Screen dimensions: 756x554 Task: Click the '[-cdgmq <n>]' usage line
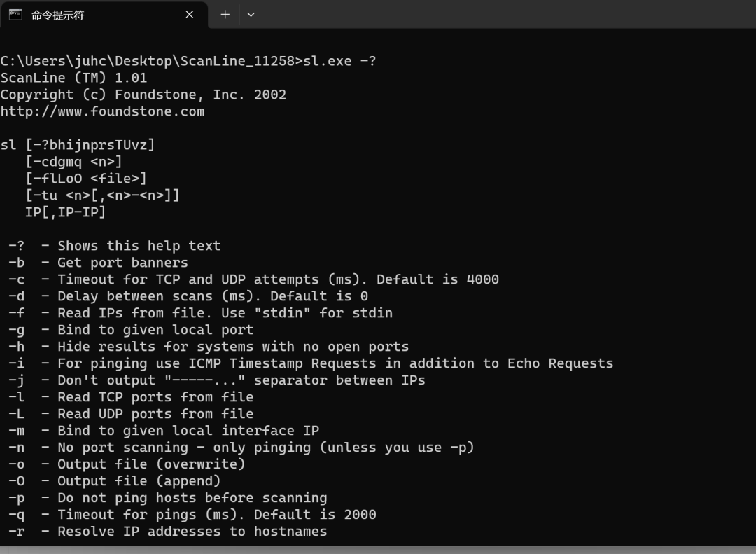click(73, 162)
